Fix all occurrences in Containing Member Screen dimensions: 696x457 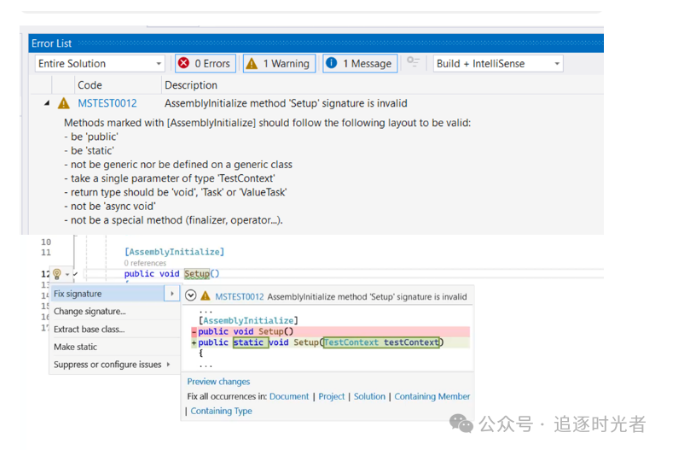click(x=432, y=396)
